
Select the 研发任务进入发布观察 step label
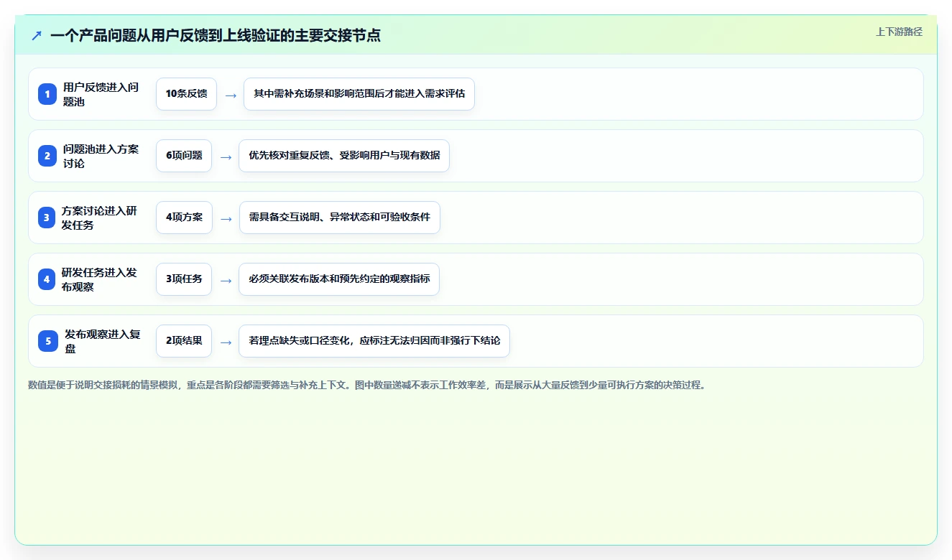[100, 279]
